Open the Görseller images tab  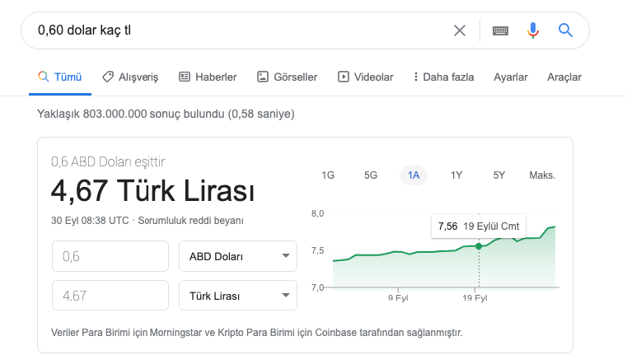tap(287, 77)
